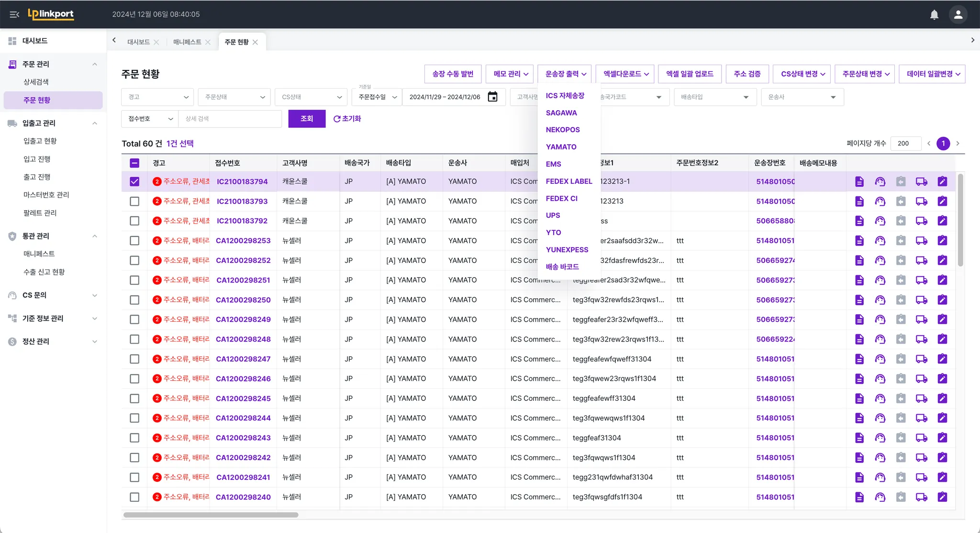Open order link CA1200298247

(243, 359)
